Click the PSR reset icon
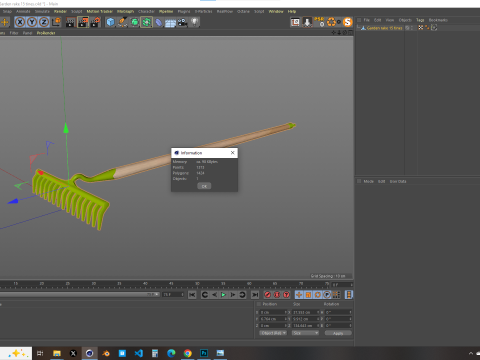The image size is (480, 360). pos(319,22)
